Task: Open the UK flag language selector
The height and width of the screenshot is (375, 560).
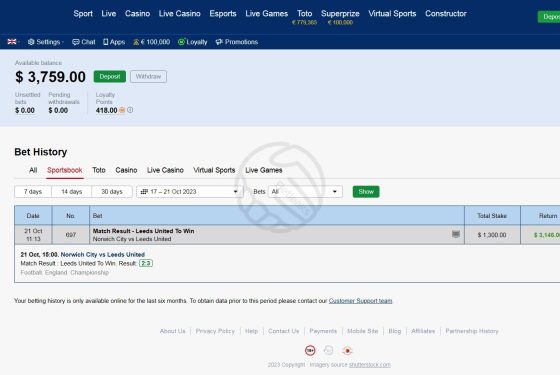Action: point(13,42)
